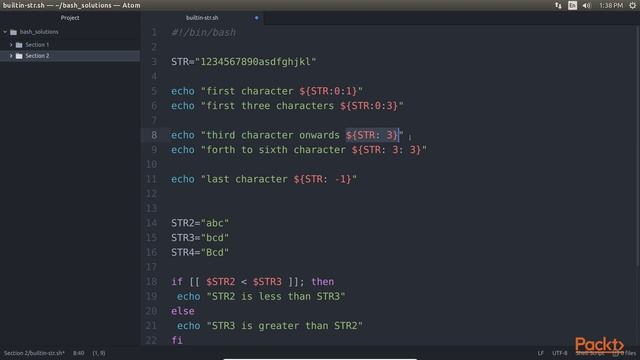Click the modified dot on builtin-str.sh tab

256,18
